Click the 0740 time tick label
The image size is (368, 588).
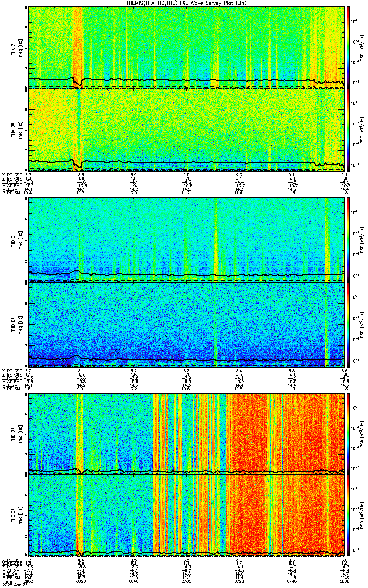292,581
